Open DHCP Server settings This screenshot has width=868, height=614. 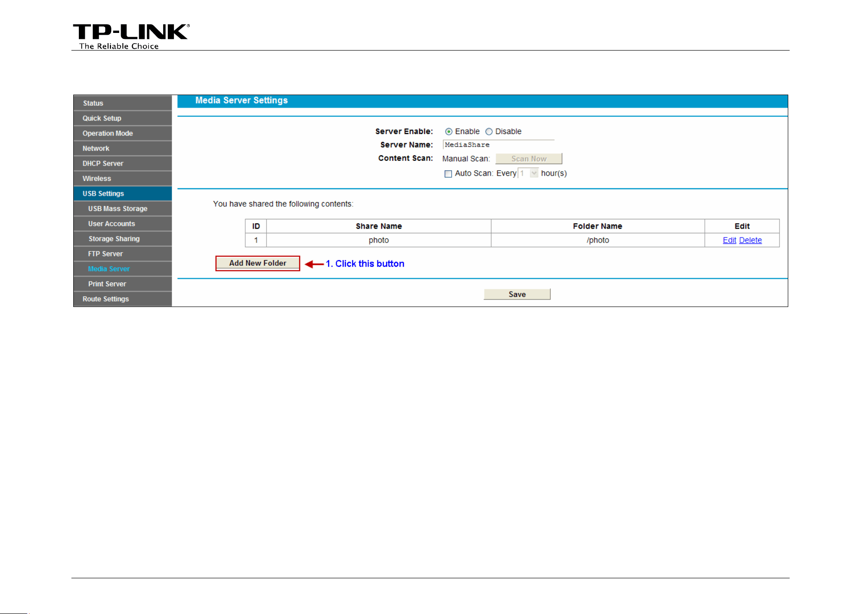point(122,163)
